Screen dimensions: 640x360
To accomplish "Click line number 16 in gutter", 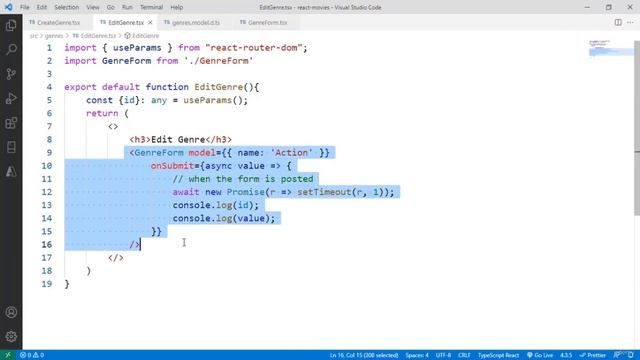I will click(x=47, y=244).
